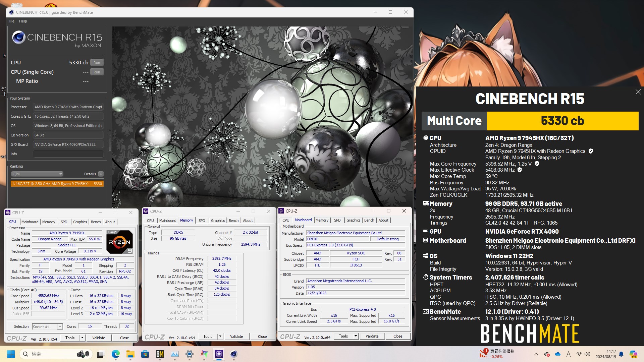Click shield icon beside Max Core Frequency

tap(537, 164)
